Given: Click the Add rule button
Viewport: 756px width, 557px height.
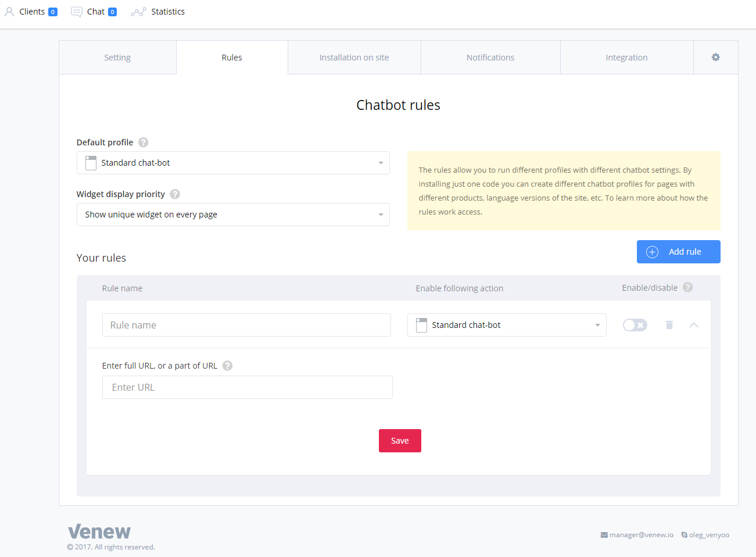Looking at the screenshot, I should pyautogui.click(x=678, y=251).
